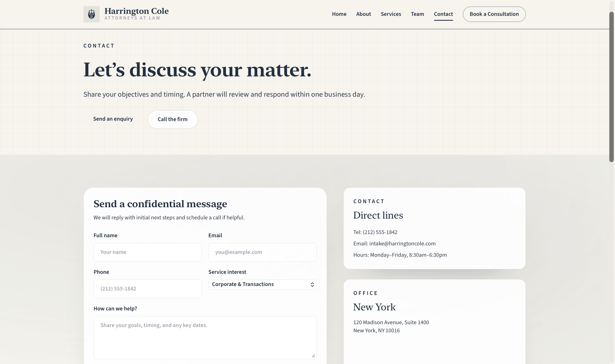Select the Phone number input
The image size is (615, 364).
coord(148,289)
